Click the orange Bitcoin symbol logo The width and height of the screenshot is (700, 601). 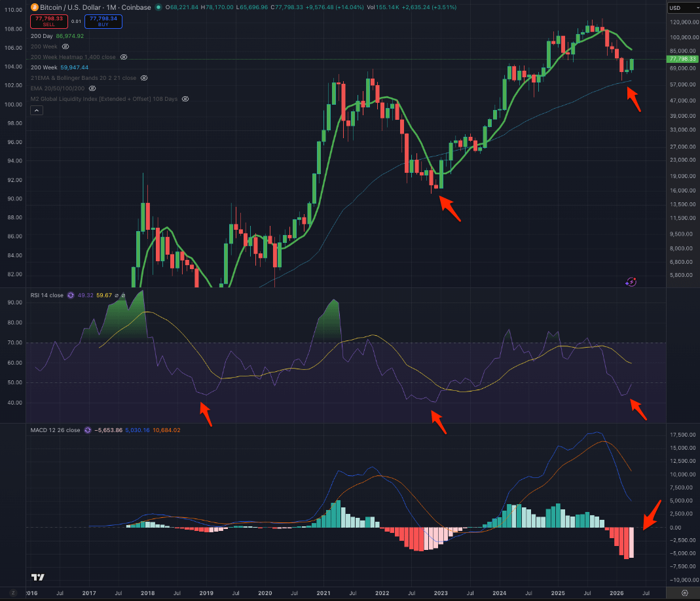(x=34, y=7)
